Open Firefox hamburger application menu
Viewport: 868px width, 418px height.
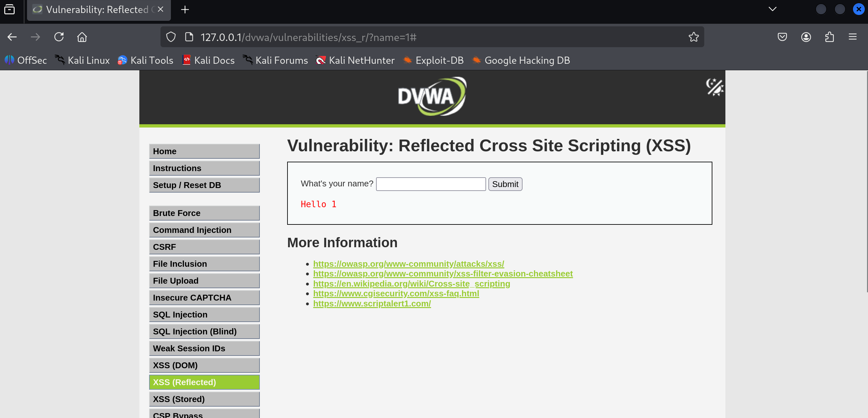click(x=852, y=37)
